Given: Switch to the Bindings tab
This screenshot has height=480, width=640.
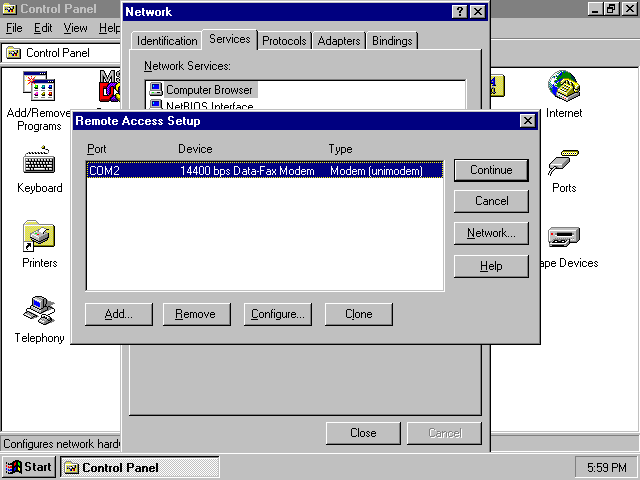Looking at the screenshot, I should (392, 41).
